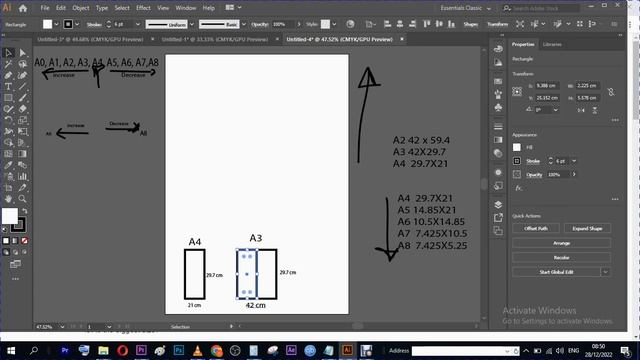Click the Recolor Artwork wheel icon
This screenshot has height=360, width=640.
coord(350,24)
